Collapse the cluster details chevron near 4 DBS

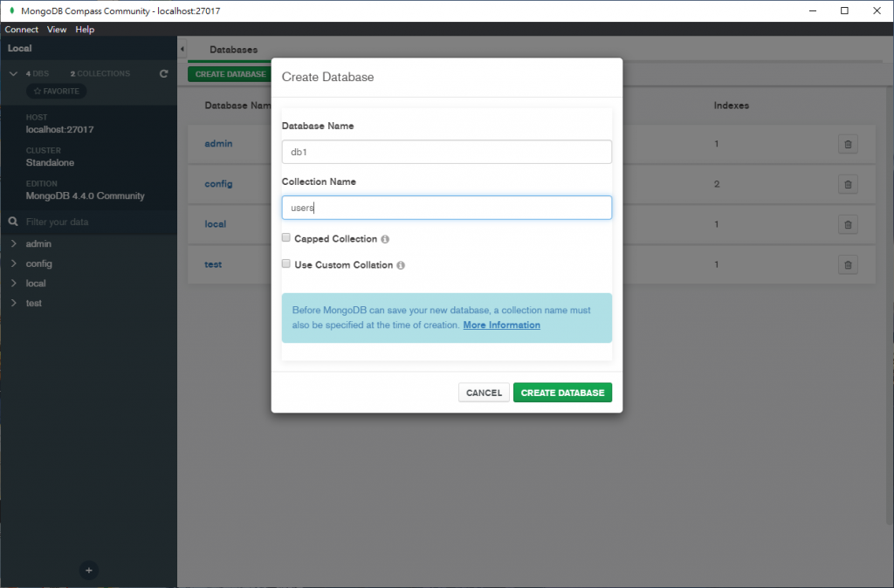pyautogui.click(x=13, y=73)
